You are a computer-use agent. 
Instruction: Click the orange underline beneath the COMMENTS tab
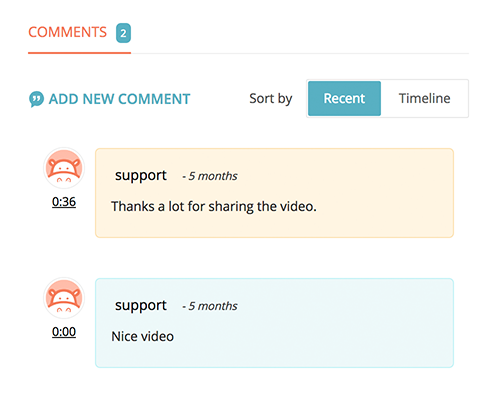click(79, 53)
